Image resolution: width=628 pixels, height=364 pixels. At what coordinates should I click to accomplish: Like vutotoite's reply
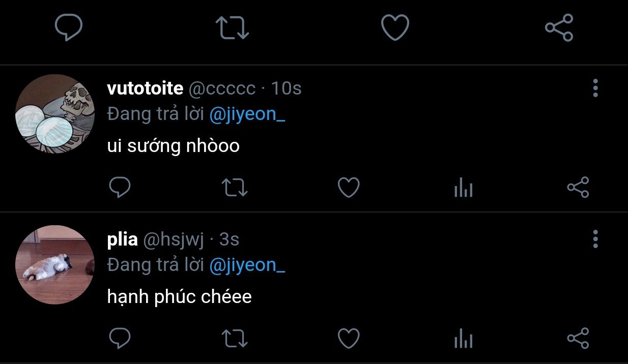349,188
